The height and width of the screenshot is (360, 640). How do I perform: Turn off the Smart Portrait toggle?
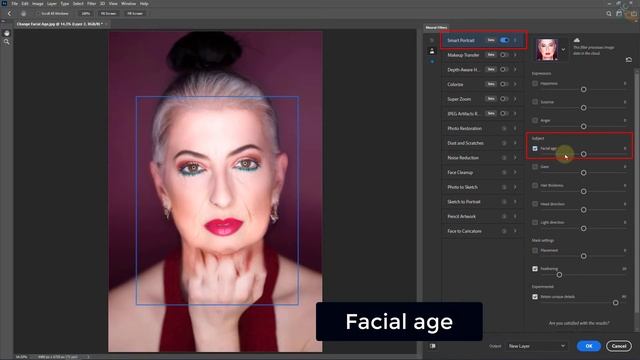(504, 40)
